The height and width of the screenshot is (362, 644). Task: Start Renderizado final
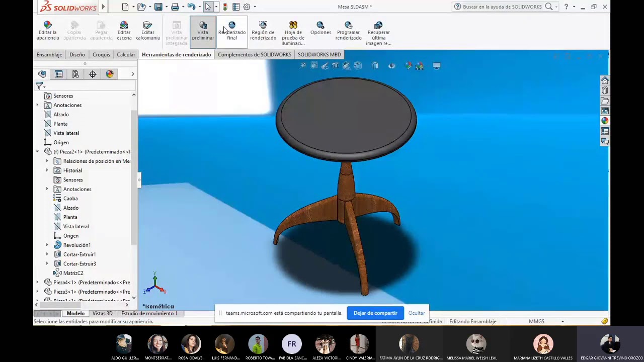pos(232,31)
